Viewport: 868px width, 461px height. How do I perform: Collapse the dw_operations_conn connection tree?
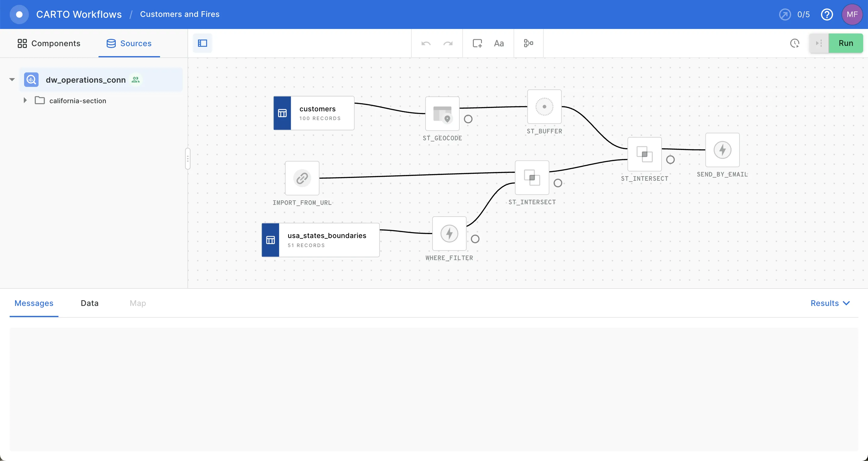(x=12, y=80)
